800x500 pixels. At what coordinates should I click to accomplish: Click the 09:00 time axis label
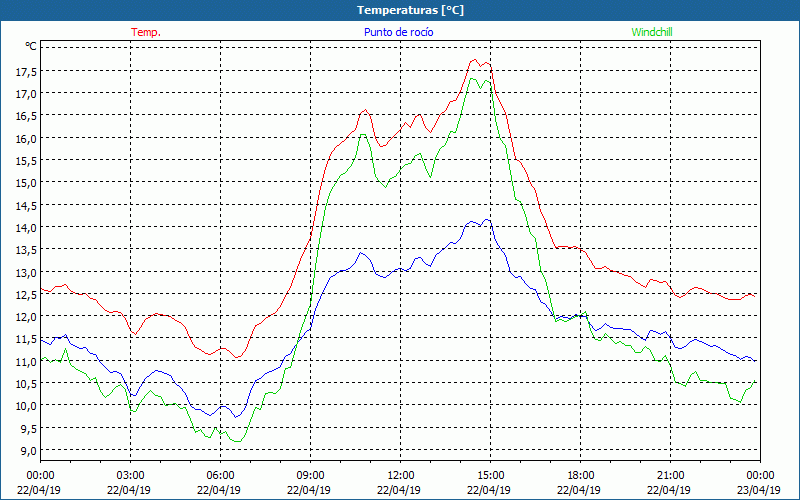pyautogui.click(x=310, y=476)
